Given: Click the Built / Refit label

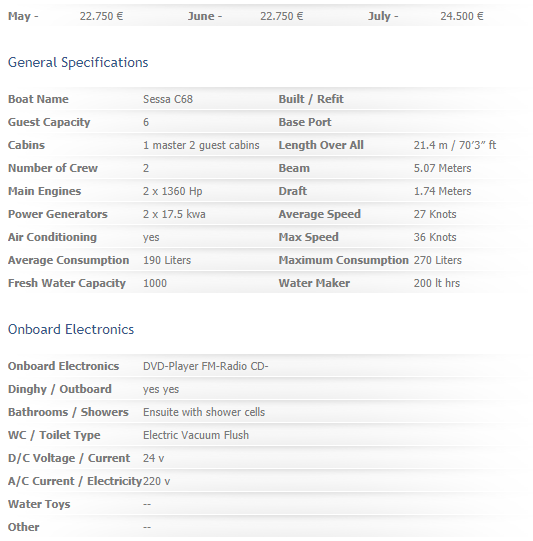Looking at the screenshot, I should pos(311,99).
